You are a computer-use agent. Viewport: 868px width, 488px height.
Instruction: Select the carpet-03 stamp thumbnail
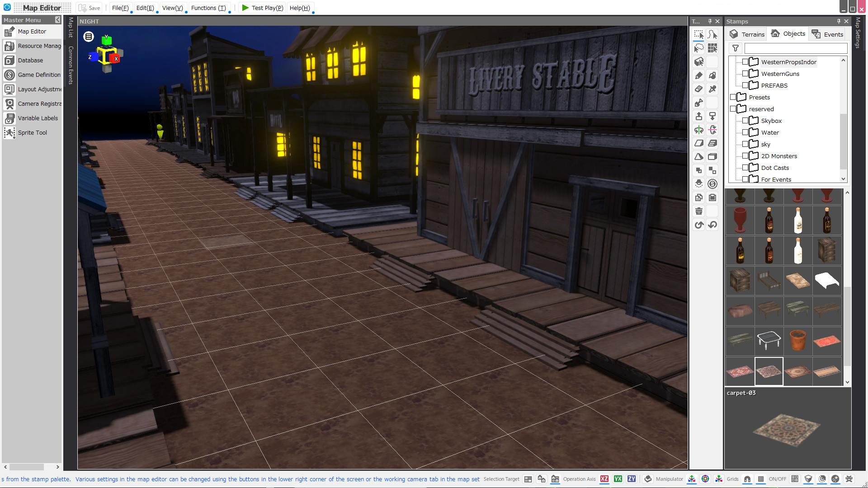(x=769, y=371)
